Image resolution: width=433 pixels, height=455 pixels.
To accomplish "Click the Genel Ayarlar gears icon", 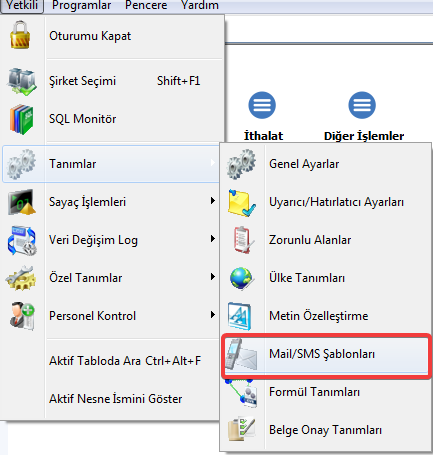I will point(241,164).
